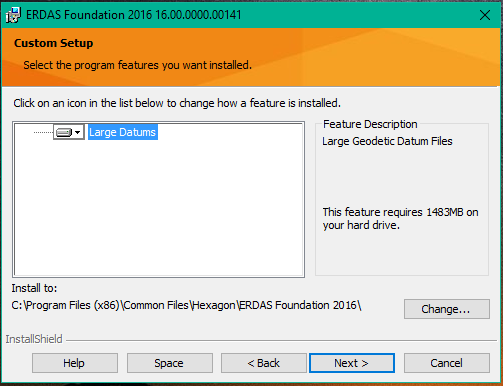
Task: Close the ERDAS Foundation installer window
Action: (x=485, y=15)
